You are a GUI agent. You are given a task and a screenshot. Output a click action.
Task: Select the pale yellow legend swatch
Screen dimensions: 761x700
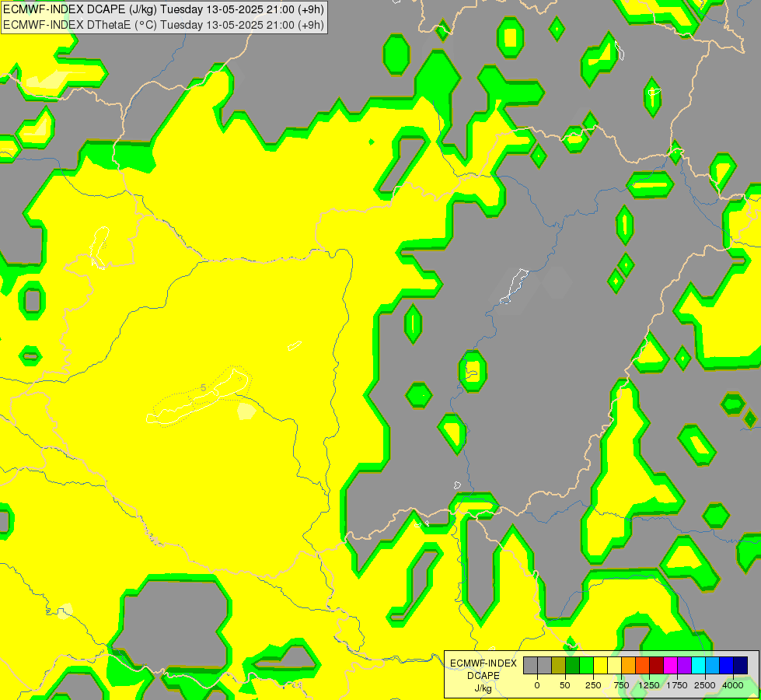[615, 665]
